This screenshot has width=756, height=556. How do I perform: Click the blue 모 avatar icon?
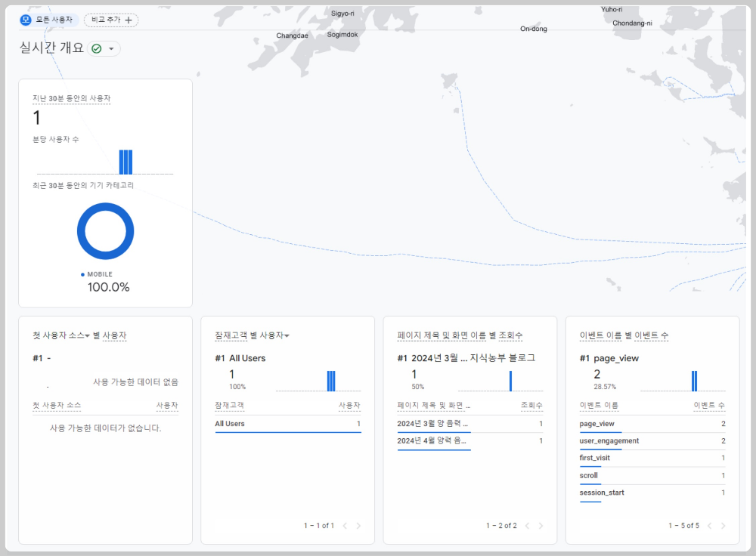(26, 20)
